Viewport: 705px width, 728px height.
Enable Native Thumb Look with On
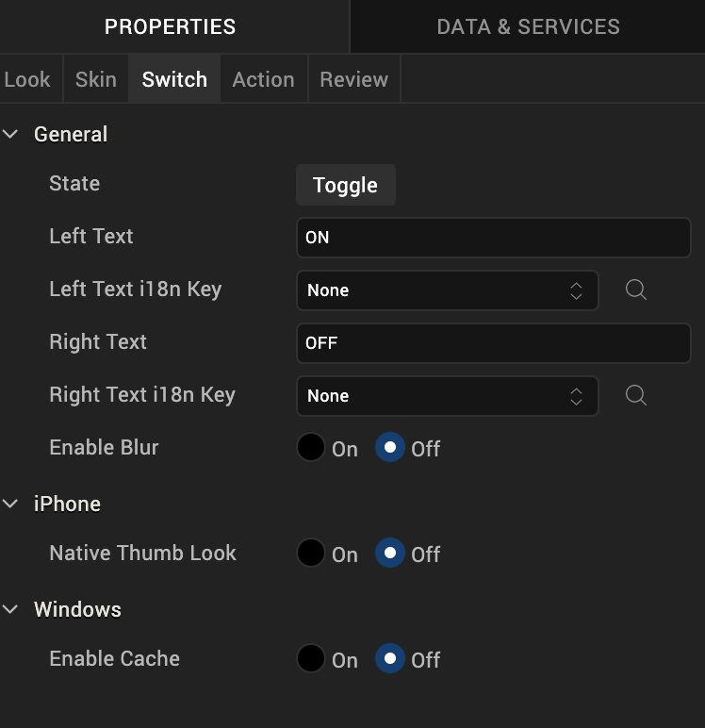(311, 554)
